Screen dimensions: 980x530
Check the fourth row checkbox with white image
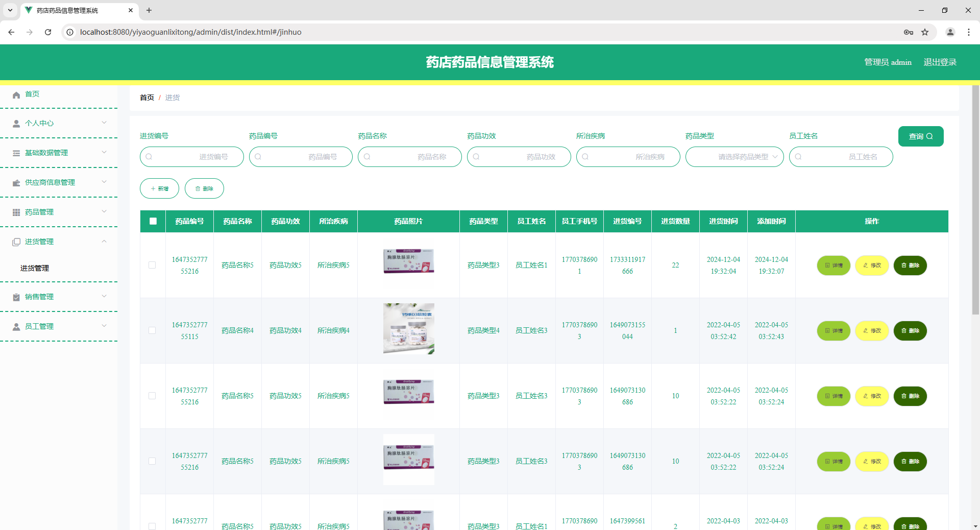click(152, 461)
